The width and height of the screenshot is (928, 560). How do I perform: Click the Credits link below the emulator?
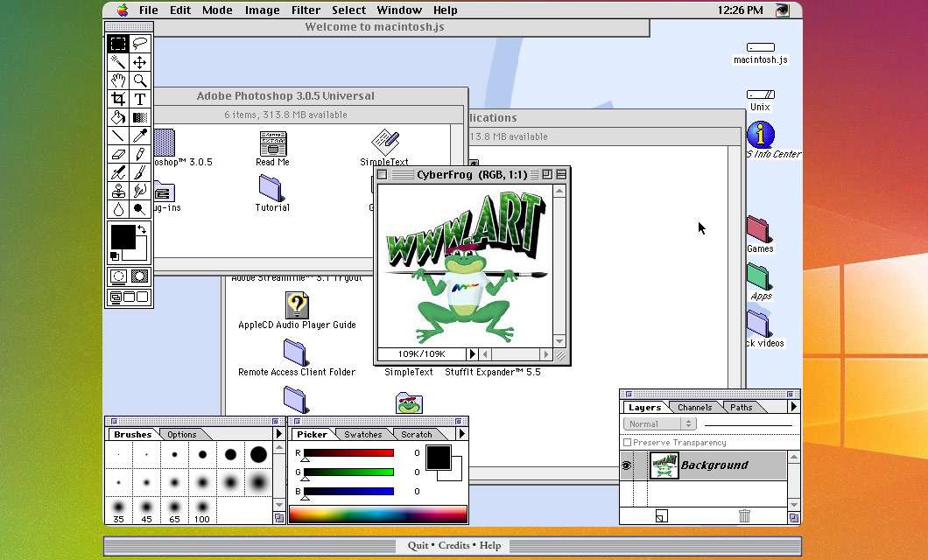pos(453,545)
